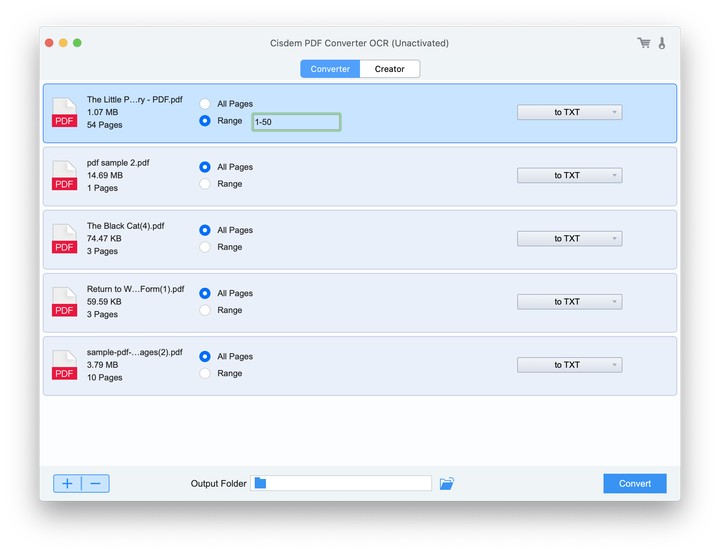Viewport: 720px width, 553px height.
Task: Click PDF icon of The Little P…ry file
Action: click(x=64, y=113)
